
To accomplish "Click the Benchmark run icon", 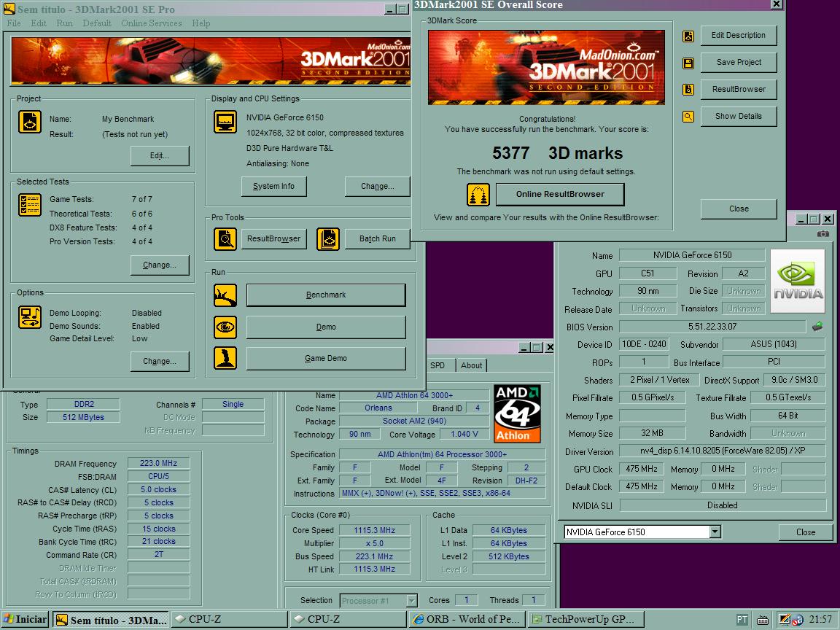I will 225,295.
